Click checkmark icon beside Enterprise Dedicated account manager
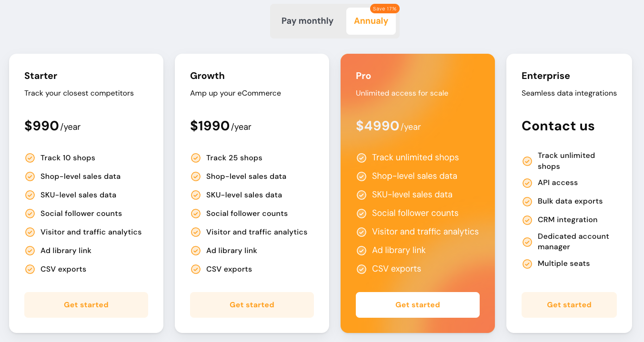 tap(527, 242)
